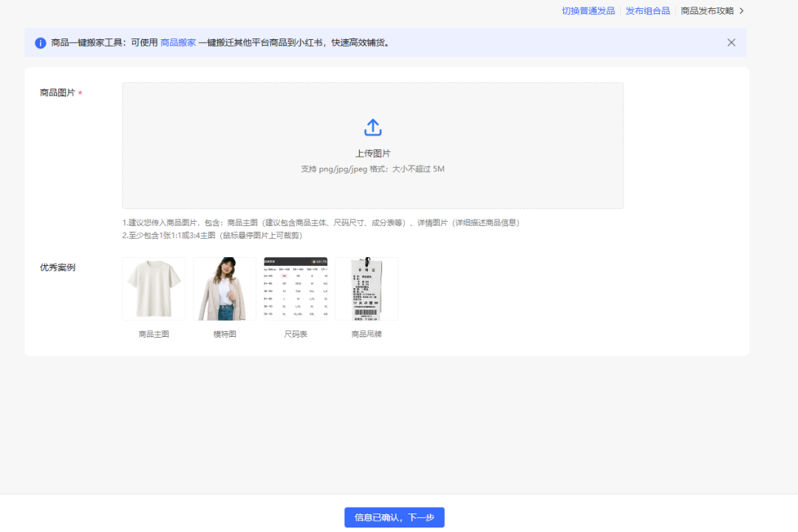Click the blue upload arrow icon

372,126
